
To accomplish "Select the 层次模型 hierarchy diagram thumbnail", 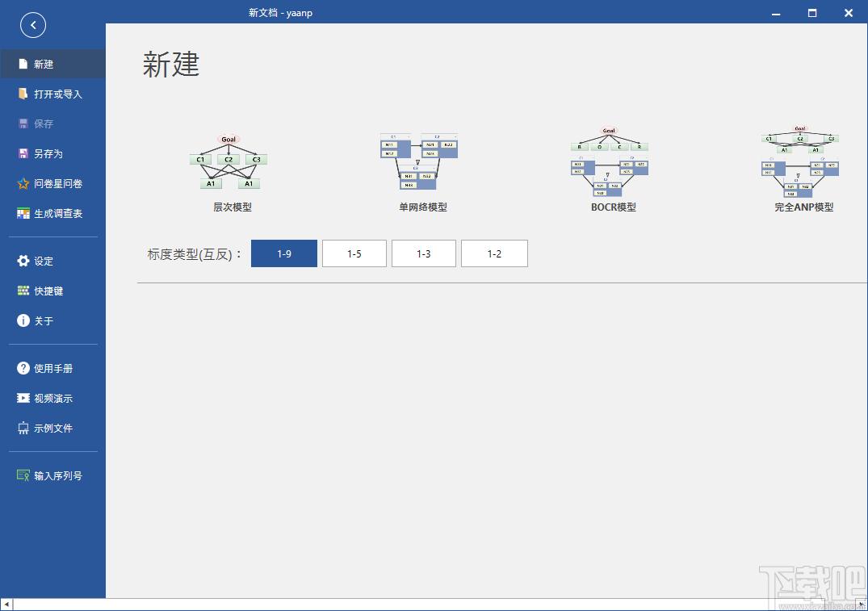I will (229, 161).
